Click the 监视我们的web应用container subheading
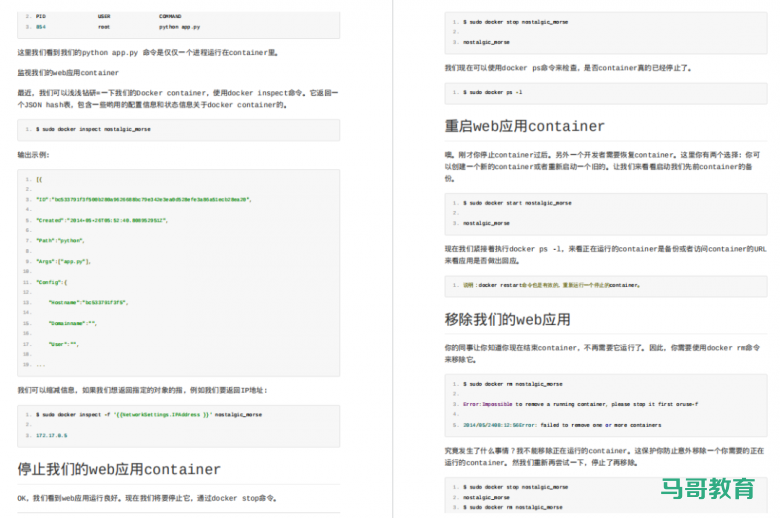The height and width of the screenshot is (518, 780). 68,72
